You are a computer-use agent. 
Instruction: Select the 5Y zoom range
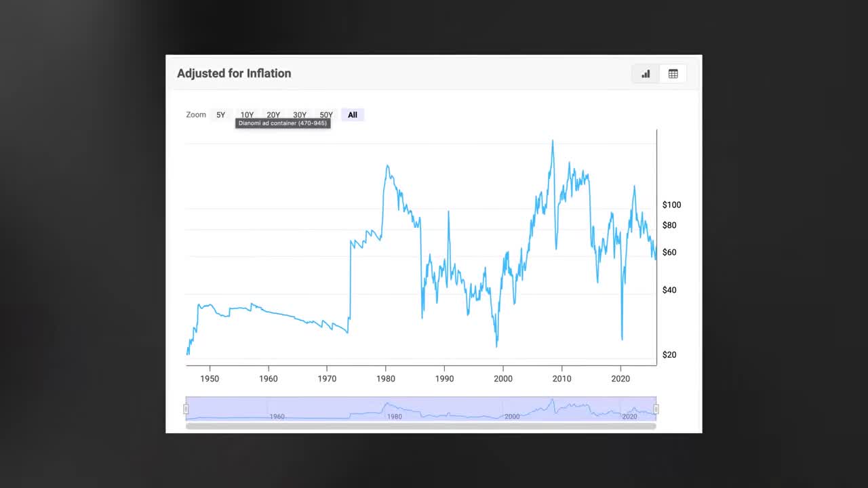pyautogui.click(x=220, y=115)
